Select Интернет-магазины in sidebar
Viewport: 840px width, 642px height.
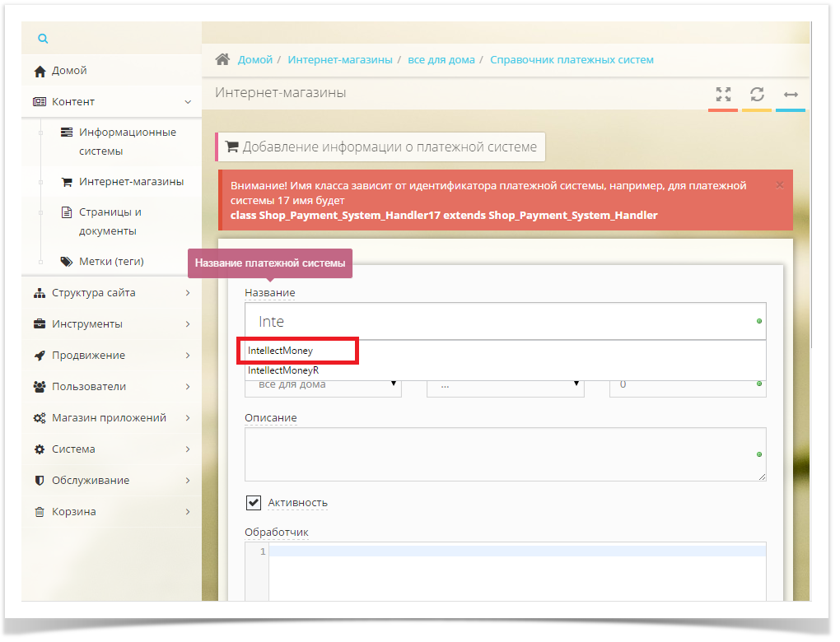(131, 182)
